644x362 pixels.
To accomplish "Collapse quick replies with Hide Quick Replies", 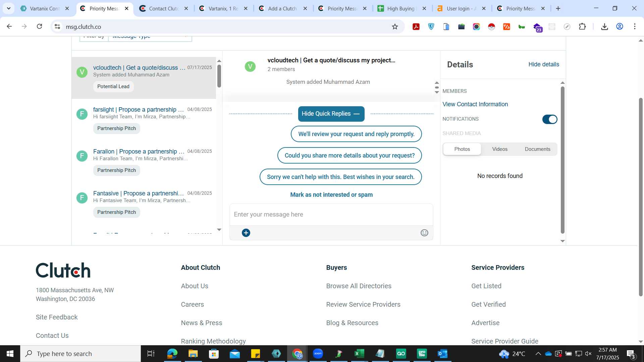I will pos(331,114).
